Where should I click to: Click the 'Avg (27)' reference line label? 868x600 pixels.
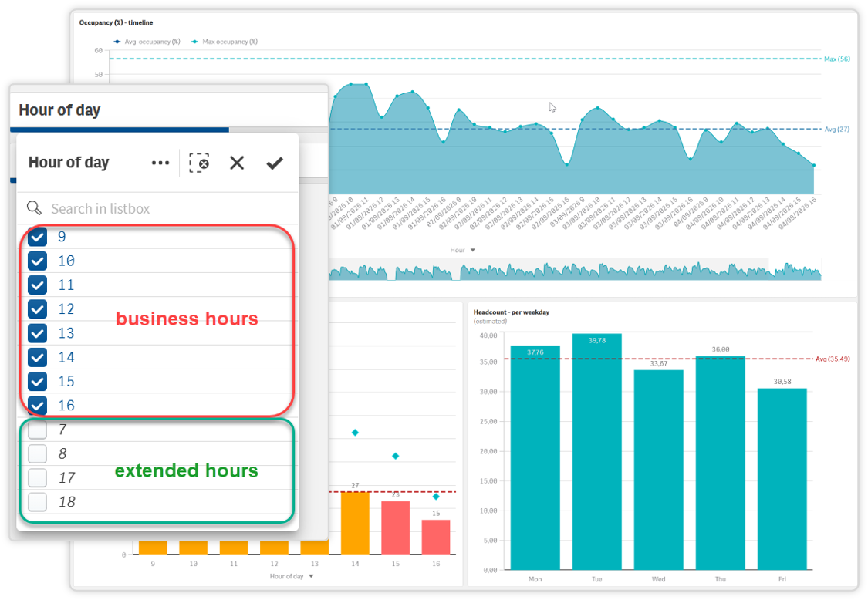tap(837, 129)
